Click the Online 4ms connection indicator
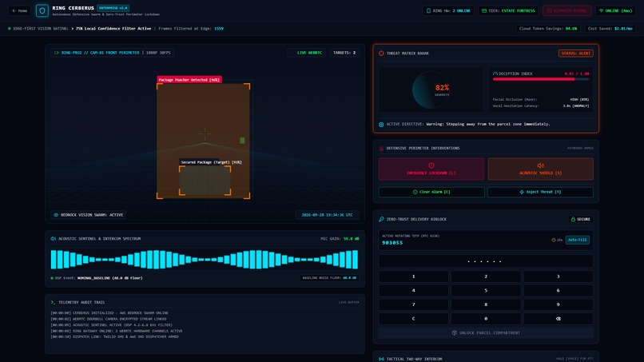 pos(615,10)
